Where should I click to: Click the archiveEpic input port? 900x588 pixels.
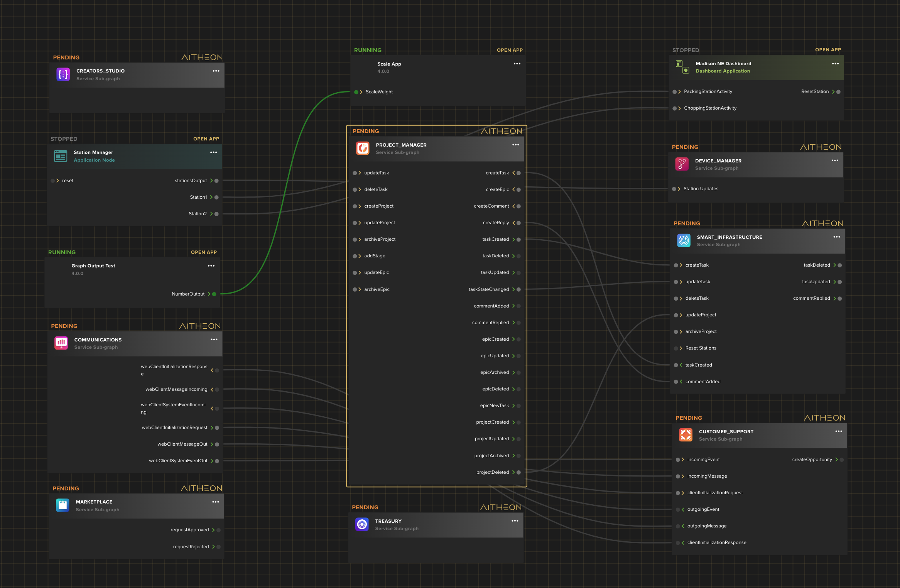pos(355,289)
